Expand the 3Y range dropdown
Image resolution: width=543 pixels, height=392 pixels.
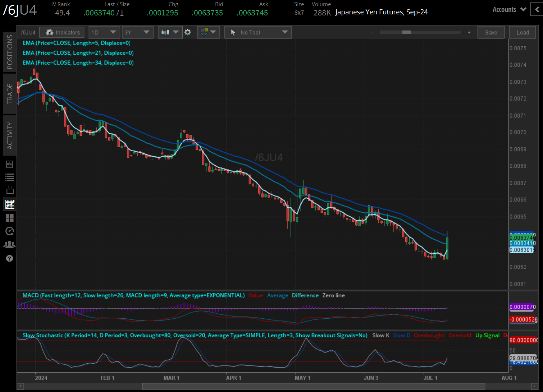(137, 32)
